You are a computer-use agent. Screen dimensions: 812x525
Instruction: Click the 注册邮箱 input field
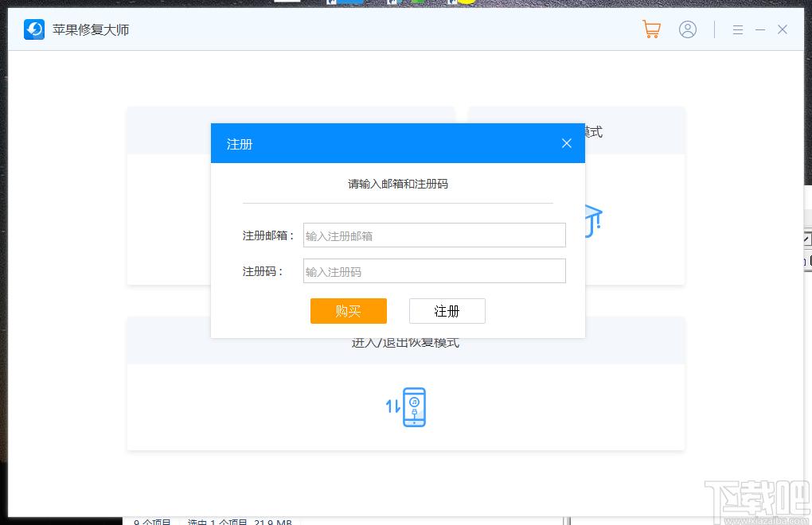434,235
